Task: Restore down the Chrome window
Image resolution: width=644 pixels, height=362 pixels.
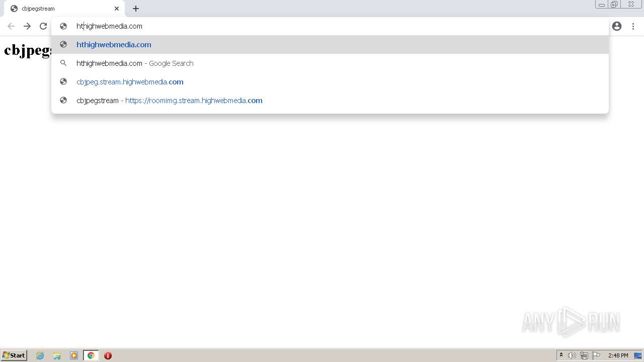Action: tap(614, 5)
